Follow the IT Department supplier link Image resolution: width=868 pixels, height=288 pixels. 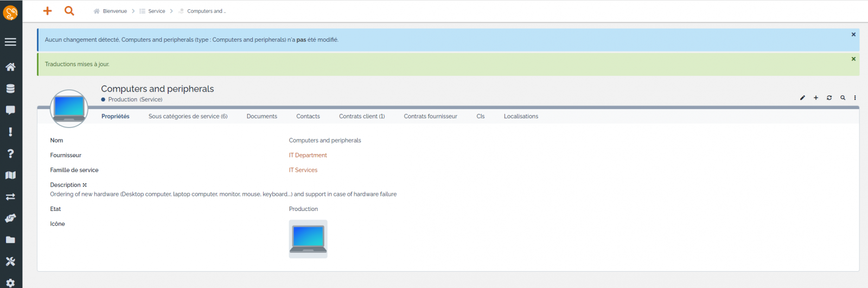[308, 155]
